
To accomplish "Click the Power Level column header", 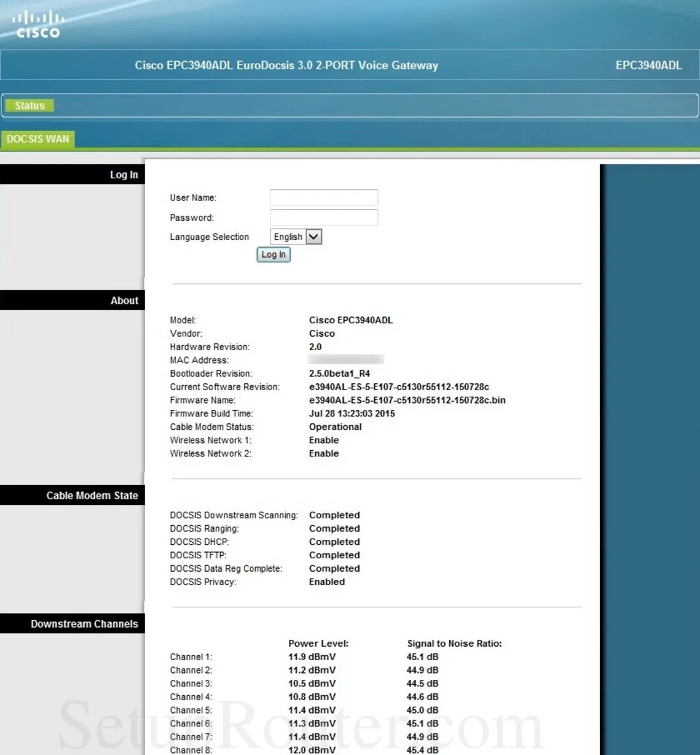I will click(318, 644).
